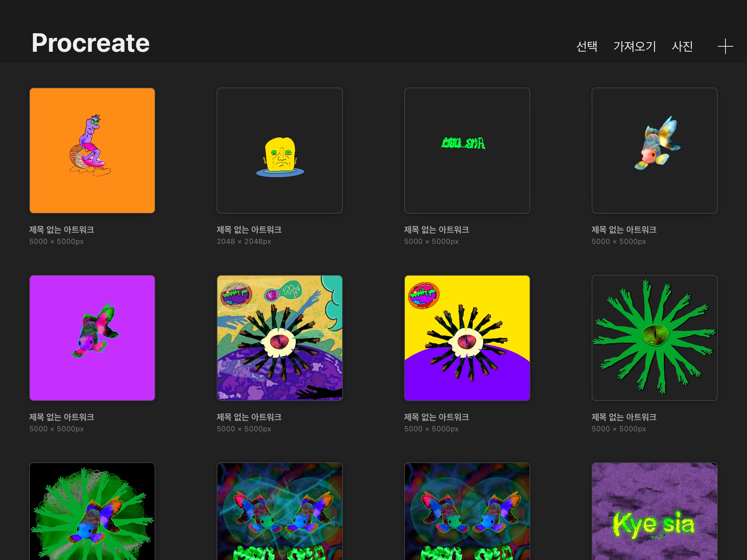Open the yellow and purple eye flower artwork

pyautogui.click(x=467, y=338)
